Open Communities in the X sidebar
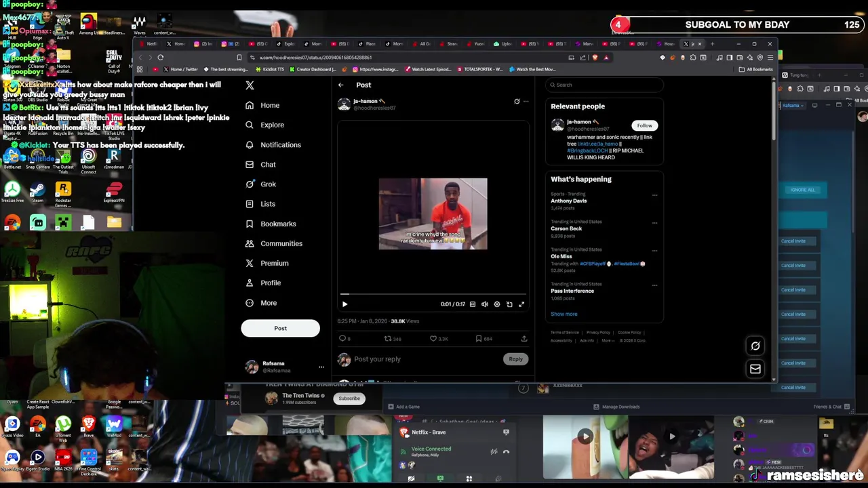Image resolution: width=868 pixels, height=488 pixels. [x=273, y=243]
